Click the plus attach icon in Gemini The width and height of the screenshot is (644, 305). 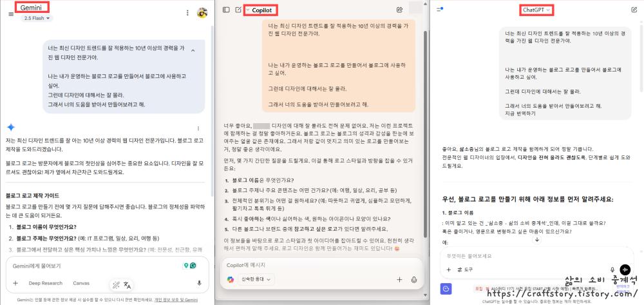click(x=15, y=283)
